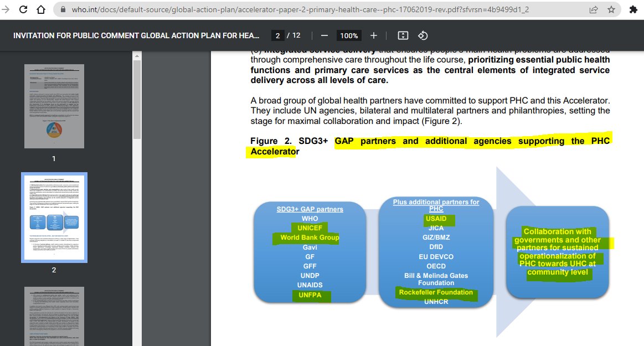
Task: Click page number label '2' under thumbnail
Action: click(54, 270)
